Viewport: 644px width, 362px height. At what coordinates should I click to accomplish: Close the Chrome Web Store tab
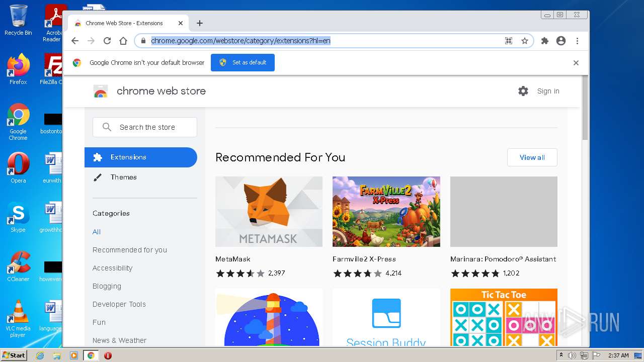pyautogui.click(x=181, y=23)
